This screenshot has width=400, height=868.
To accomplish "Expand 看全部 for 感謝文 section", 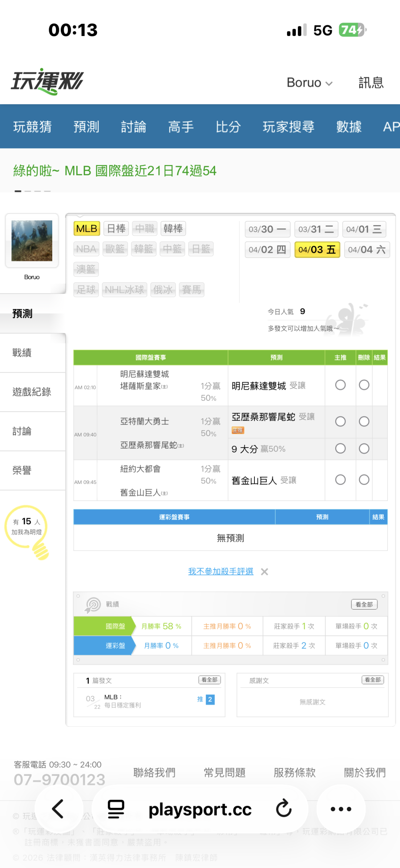I will pos(373,680).
